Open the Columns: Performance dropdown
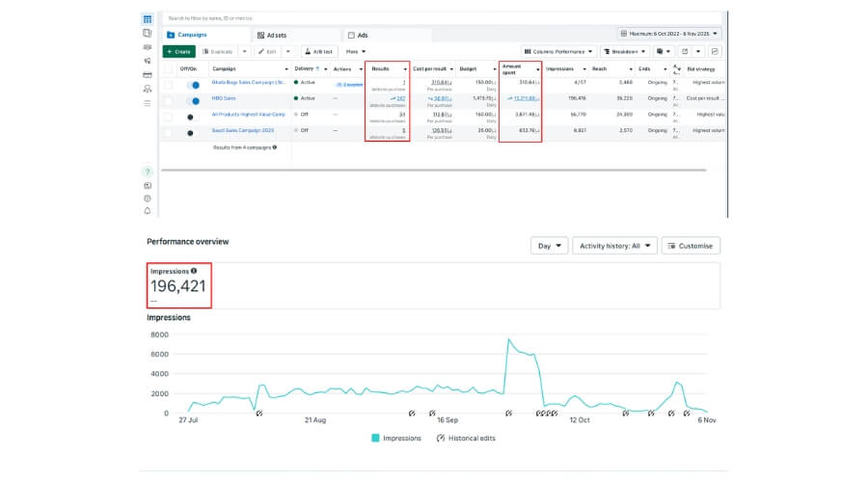The width and height of the screenshot is (868, 482). pyautogui.click(x=558, y=51)
